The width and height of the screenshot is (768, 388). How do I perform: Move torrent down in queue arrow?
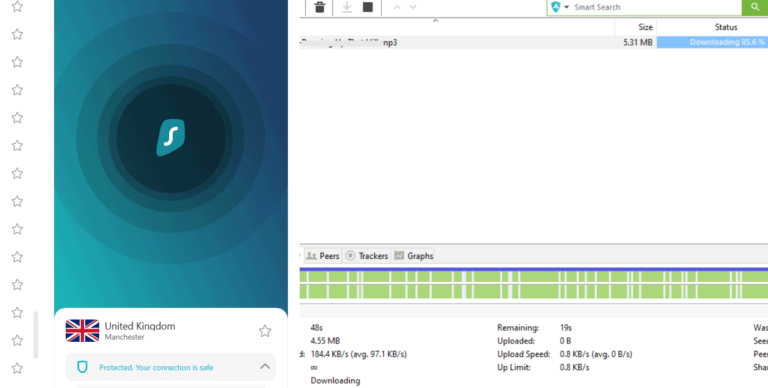413,7
